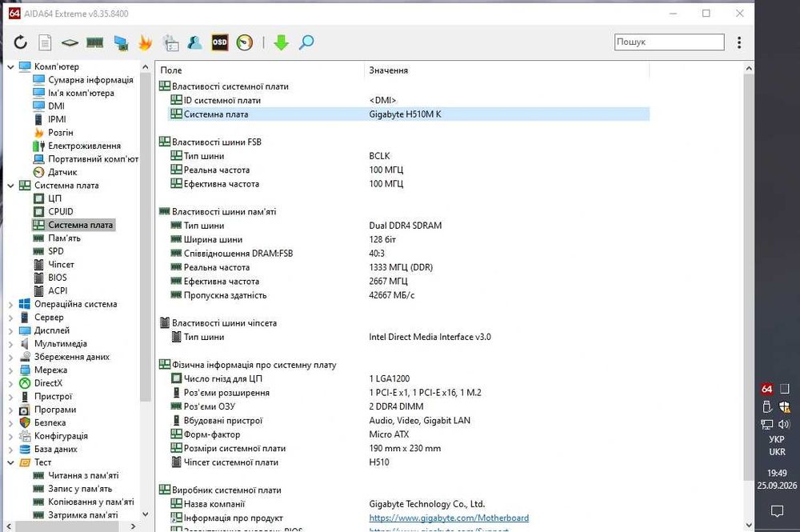Open the sensor gauge toolbar icon

(x=245, y=42)
